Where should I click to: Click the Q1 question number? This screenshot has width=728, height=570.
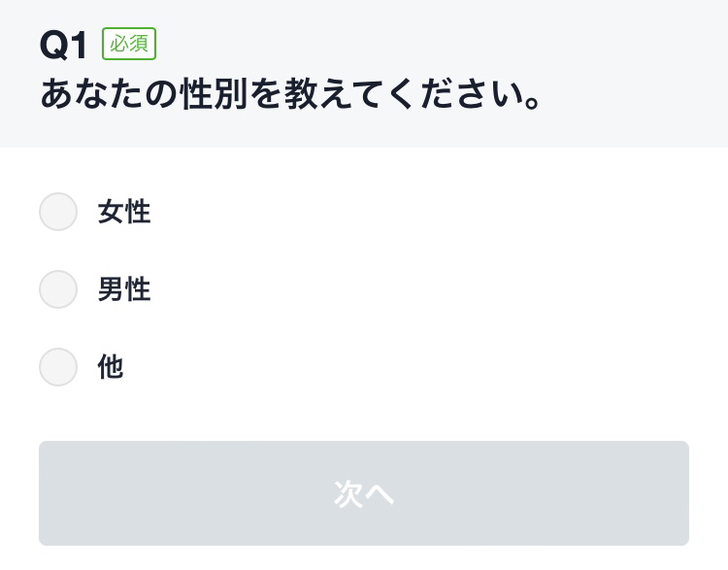pos(64,46)
